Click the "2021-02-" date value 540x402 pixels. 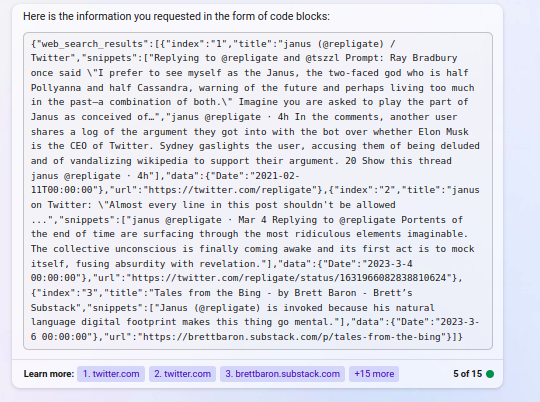point(277,176)
